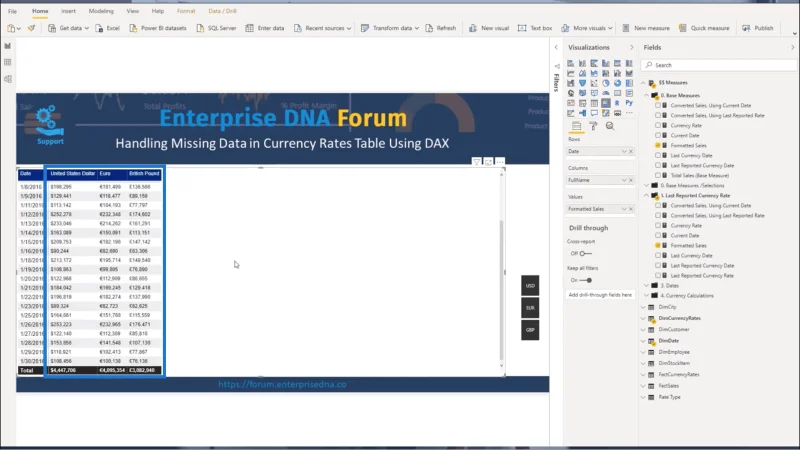This screenshot has height=450, width=800.
Task: Open the Date field dropdown in Rows
Action: pyautogui.click(x=623, y=152)
